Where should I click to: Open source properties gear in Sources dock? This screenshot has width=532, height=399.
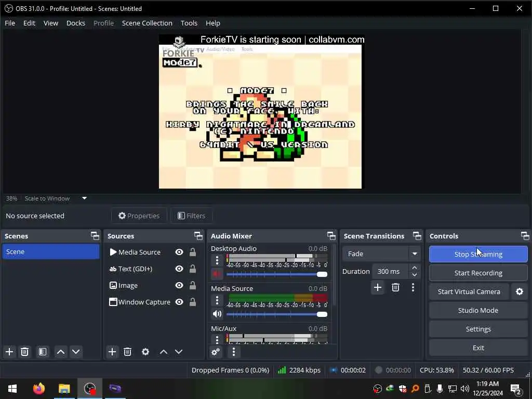tap(145, 352)
